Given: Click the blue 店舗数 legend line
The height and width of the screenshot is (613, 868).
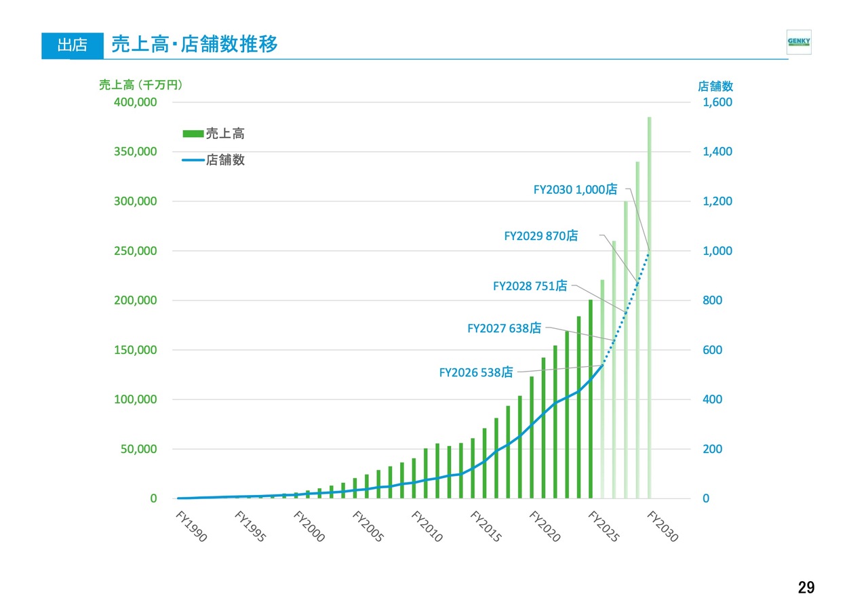Looking at the screenshot, I should click(x=193, y=161).
